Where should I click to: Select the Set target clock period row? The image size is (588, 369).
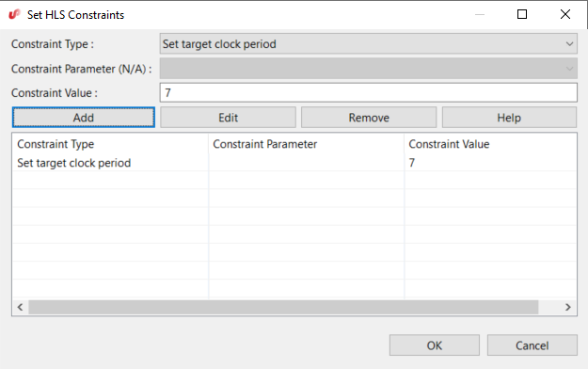tap(294, 163)
